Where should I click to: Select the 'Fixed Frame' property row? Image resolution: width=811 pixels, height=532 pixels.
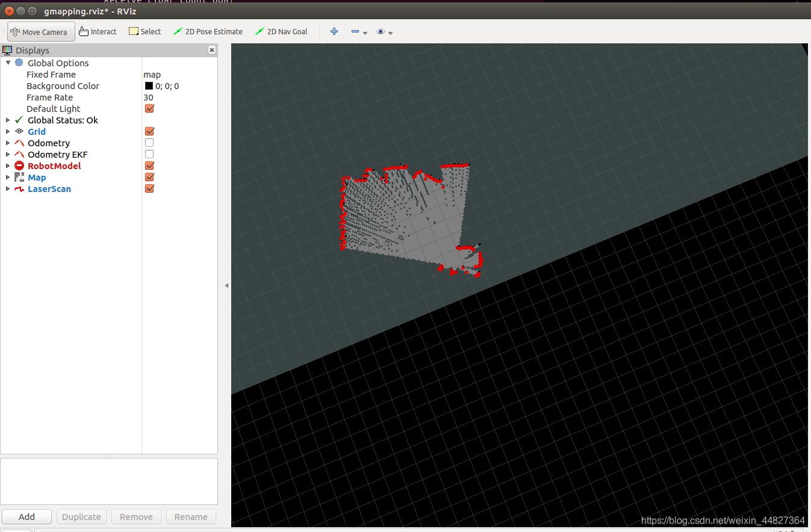pyautogui.click(x=109, y=75)
